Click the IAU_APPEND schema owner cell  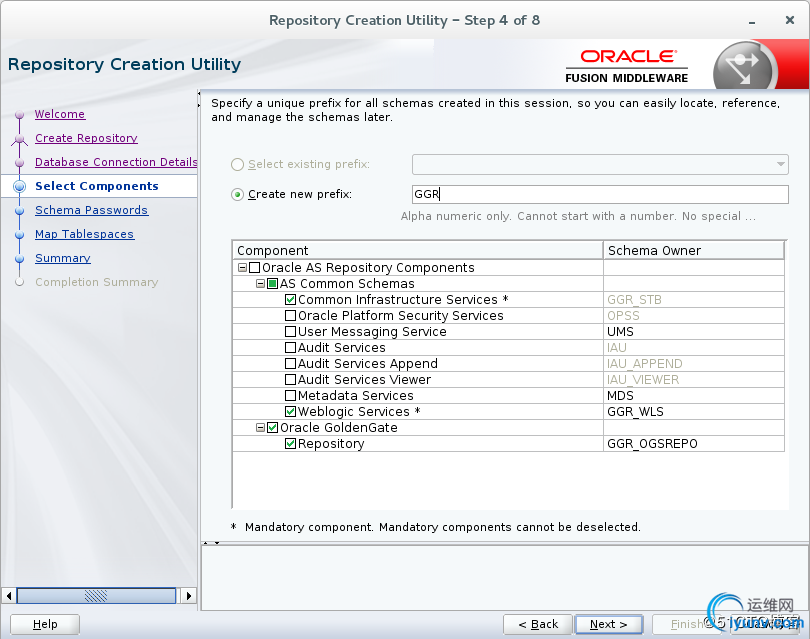coord(694,364)
